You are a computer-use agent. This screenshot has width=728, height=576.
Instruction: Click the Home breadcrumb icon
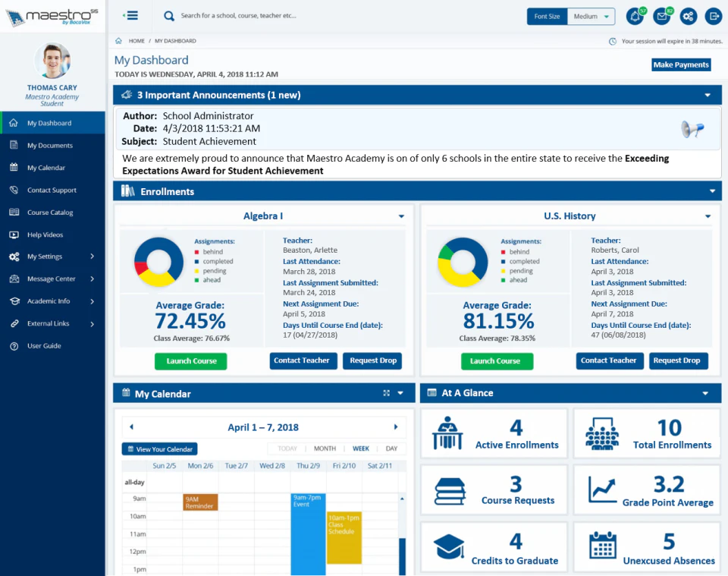pyautogui.click(x=117, y=40)
